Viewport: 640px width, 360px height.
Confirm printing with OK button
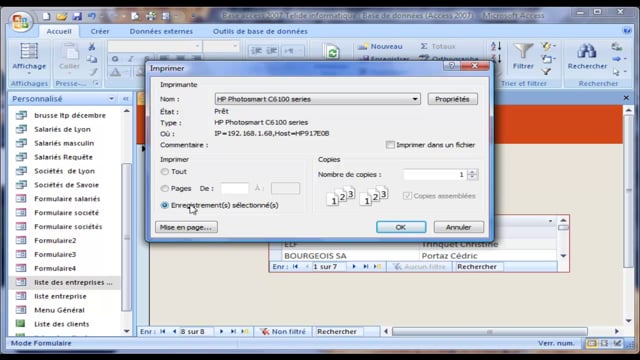[401, 227]
